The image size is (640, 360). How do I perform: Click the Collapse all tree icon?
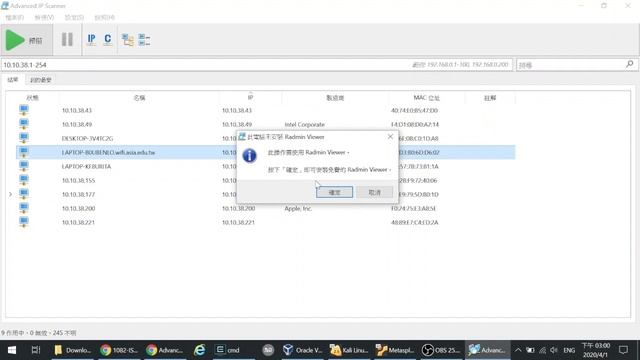(144, 40)
